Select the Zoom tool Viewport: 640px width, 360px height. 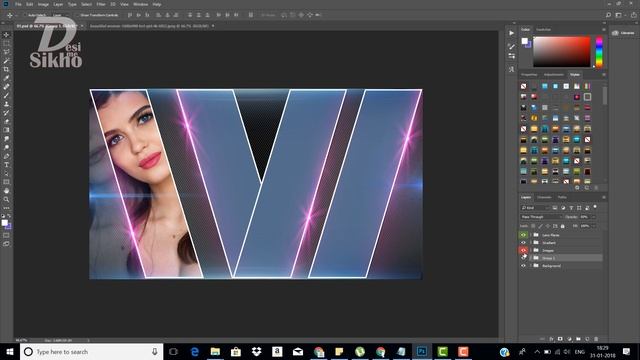pyautogui.click(x=6, y=200)
